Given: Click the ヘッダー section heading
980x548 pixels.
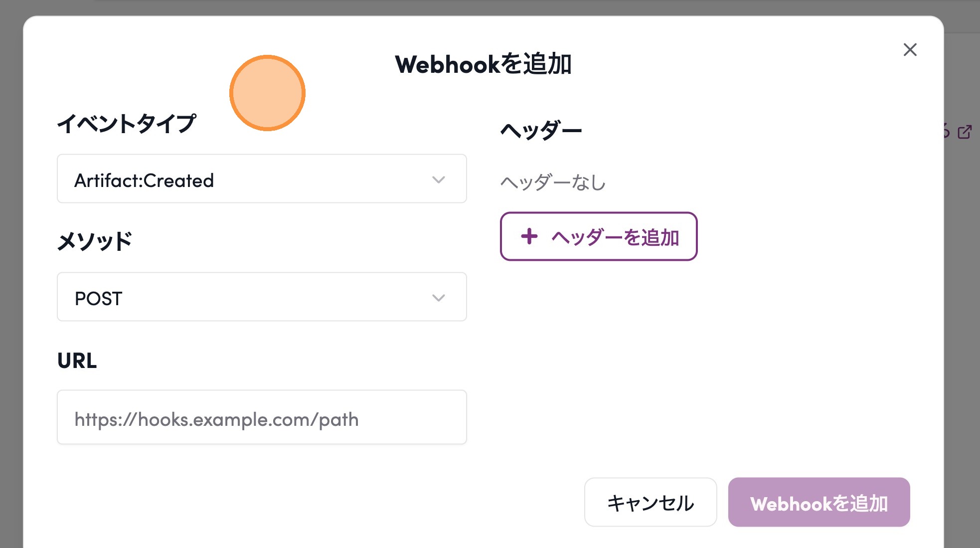Looking at the screenshot, I should (x=541, y=131).
